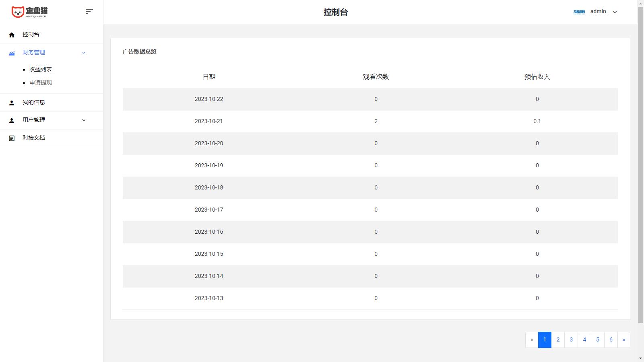644x362 pixels.
Task: Click the home icon beside 控制台
Action: (x=12, y=35)
